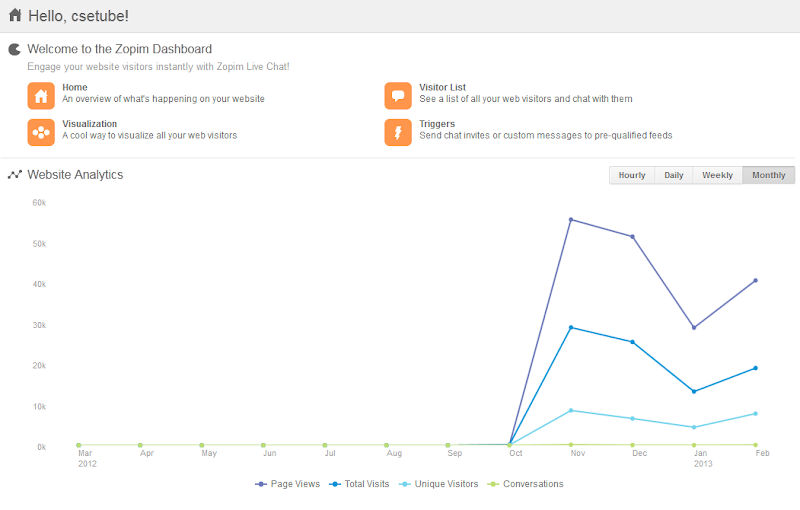Click the Page Views data point for Feb

pos(756,280)
